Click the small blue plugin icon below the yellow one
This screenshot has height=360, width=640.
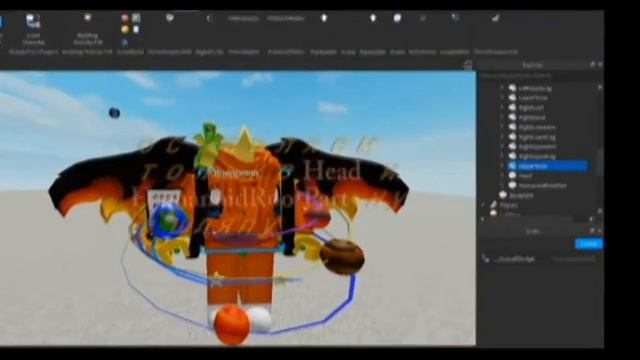(125, 42)
